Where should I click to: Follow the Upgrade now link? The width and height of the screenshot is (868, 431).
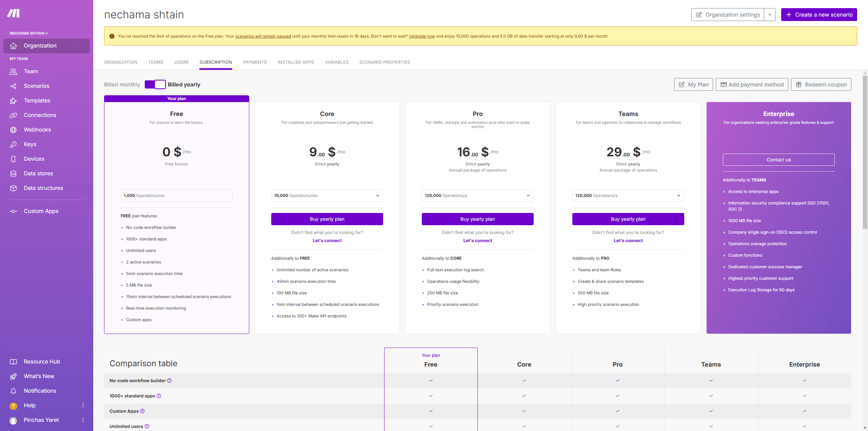(x=422, y=36)
